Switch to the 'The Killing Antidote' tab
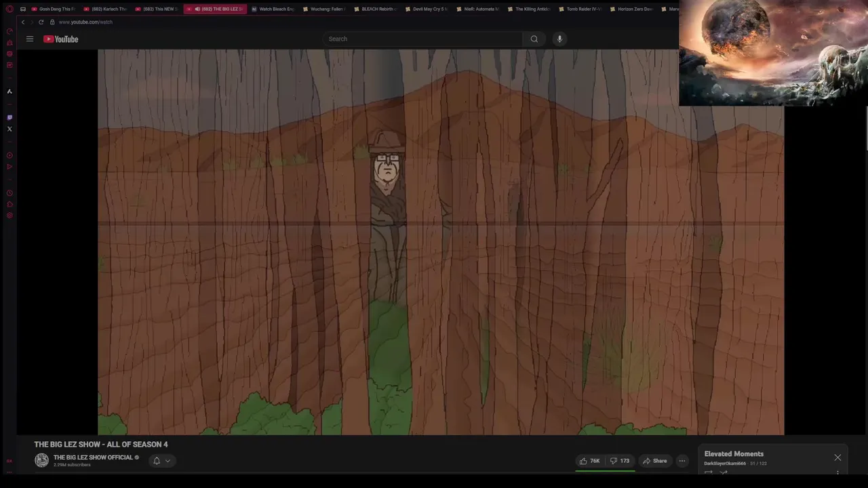 [530, 9]
